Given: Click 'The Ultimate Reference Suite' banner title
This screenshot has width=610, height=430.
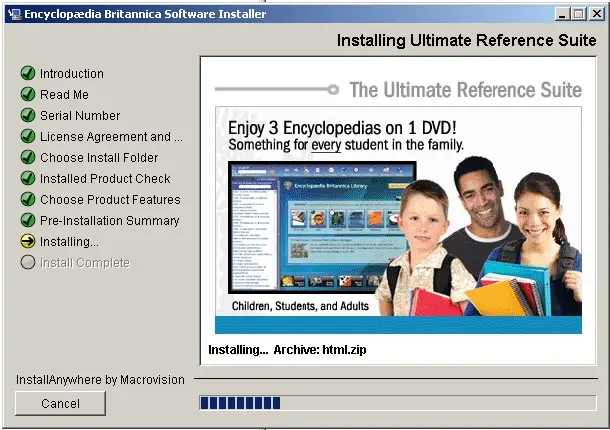Looking at the screenshot, I should [466, 90].
